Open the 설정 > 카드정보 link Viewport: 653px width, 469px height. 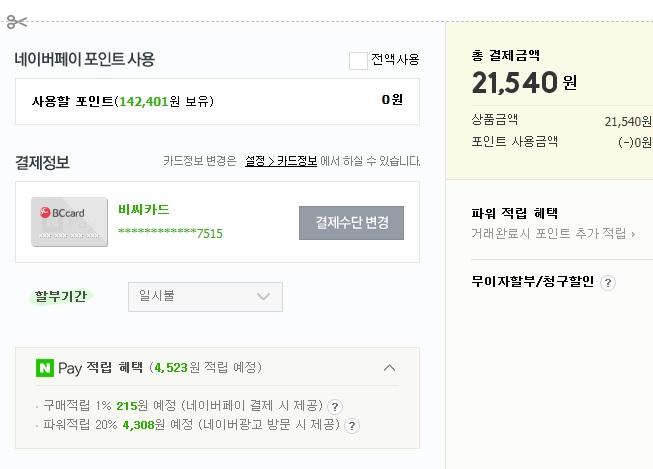pyautogui.click(x=281, y=161)
